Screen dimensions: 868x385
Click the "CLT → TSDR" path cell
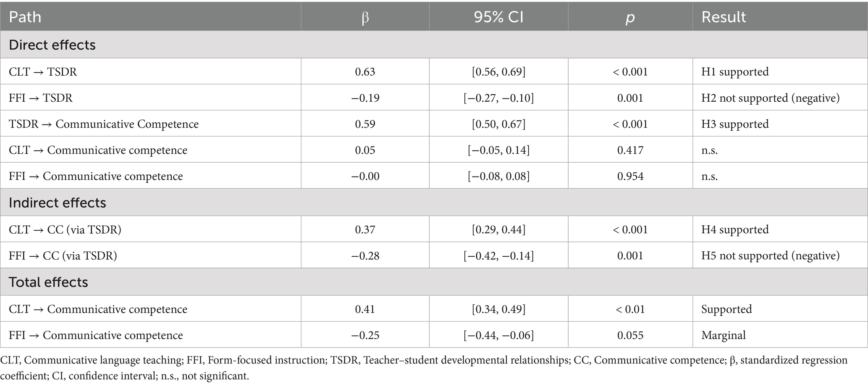click(x=43, y=72)
